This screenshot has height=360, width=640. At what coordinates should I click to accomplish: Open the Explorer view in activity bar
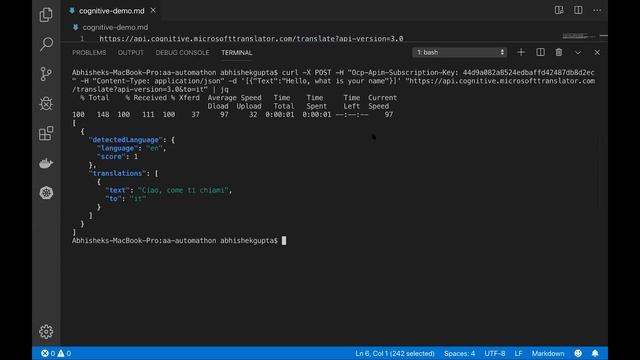46,15
